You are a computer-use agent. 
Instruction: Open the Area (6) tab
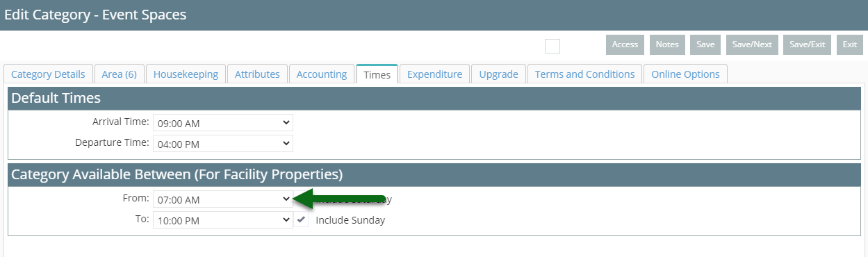[119, 74]
